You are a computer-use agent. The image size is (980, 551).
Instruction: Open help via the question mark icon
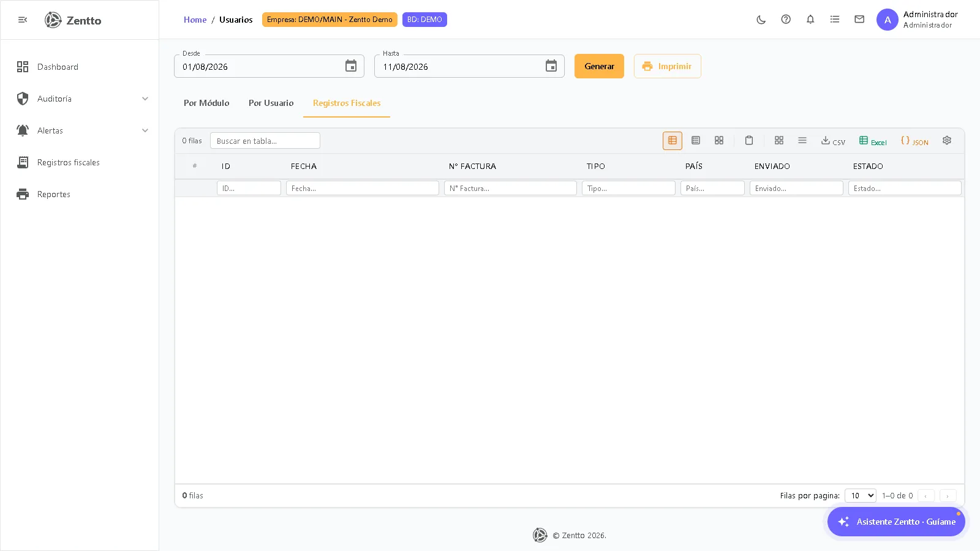pos(786,20)
